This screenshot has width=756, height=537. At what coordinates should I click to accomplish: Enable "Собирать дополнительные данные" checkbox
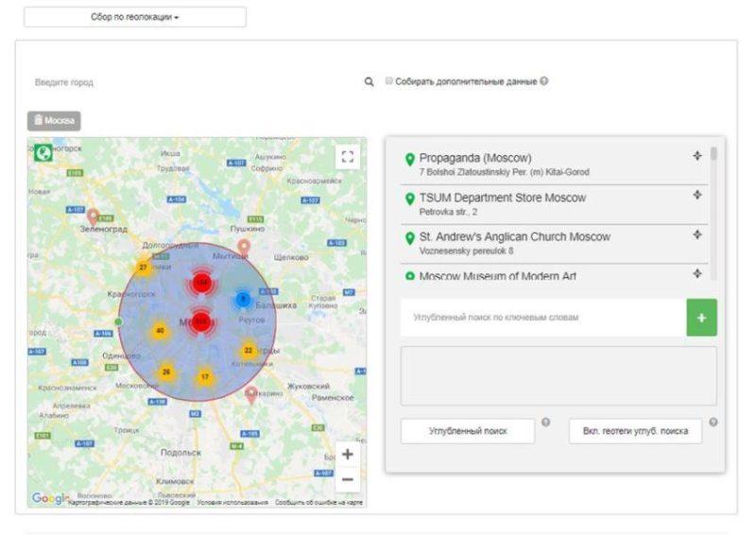[388, 81]
